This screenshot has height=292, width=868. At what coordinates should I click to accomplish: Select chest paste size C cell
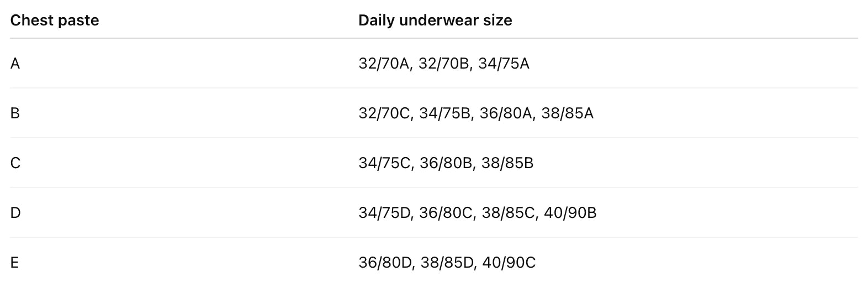tap(15, 163)
